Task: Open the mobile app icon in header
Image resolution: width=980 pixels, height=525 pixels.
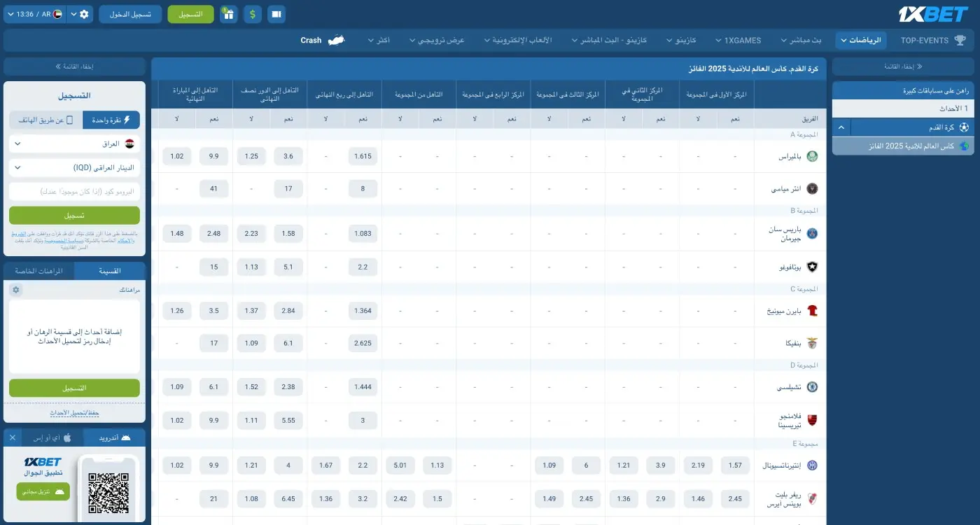Action: (276, 14)
